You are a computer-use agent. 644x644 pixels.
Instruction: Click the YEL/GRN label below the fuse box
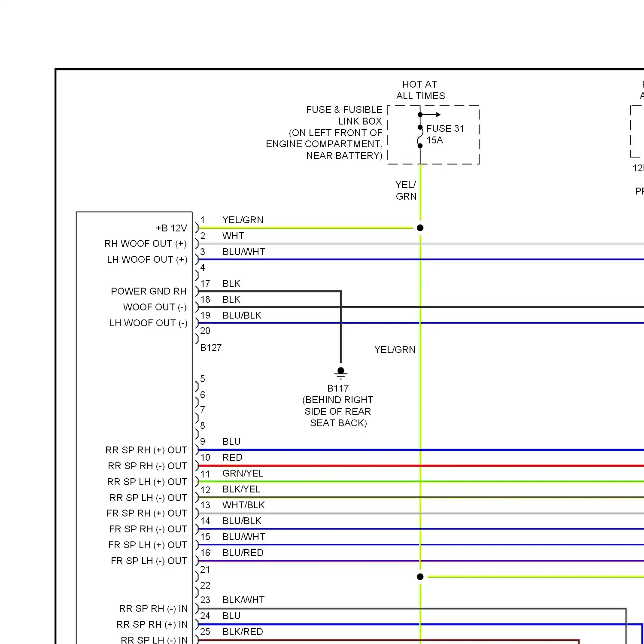pyautogui.click(x=406, y=191)
